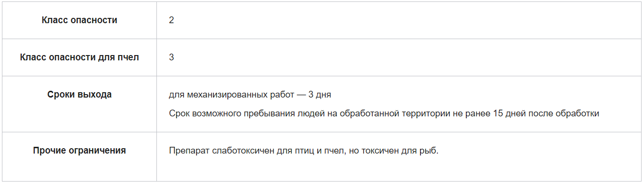Click the "Класс опасности" row header
Viewport: 644px width, 183px height.
tap(80, 20)
